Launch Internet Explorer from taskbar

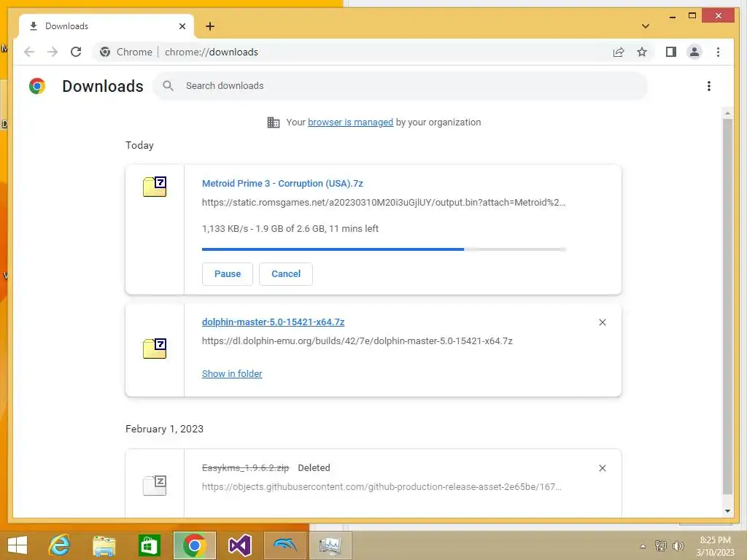coord(60,545)
